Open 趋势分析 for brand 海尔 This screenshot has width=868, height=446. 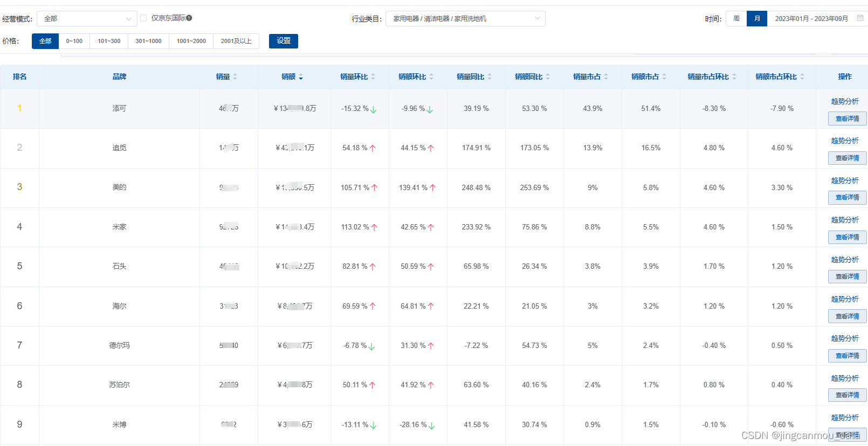(x=845, y=299)
